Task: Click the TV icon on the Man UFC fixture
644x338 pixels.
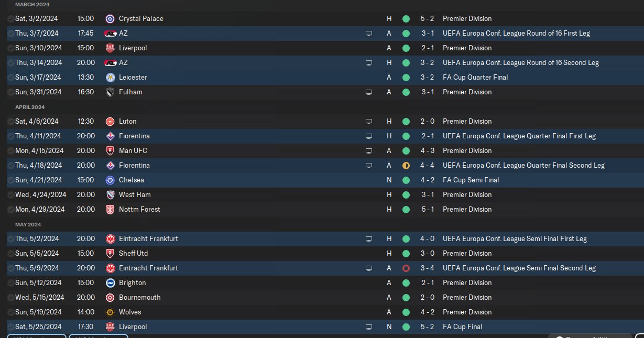Action: [x=369, y=151]
